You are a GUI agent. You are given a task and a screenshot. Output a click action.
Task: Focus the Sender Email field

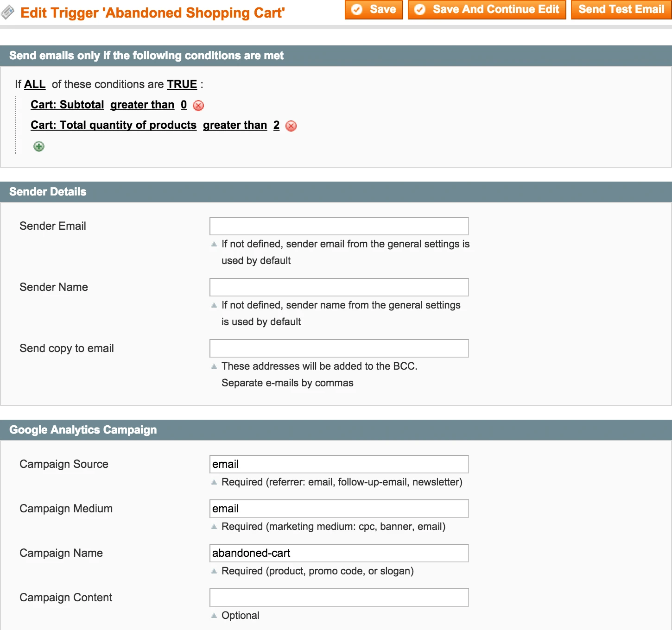(339, 226)
